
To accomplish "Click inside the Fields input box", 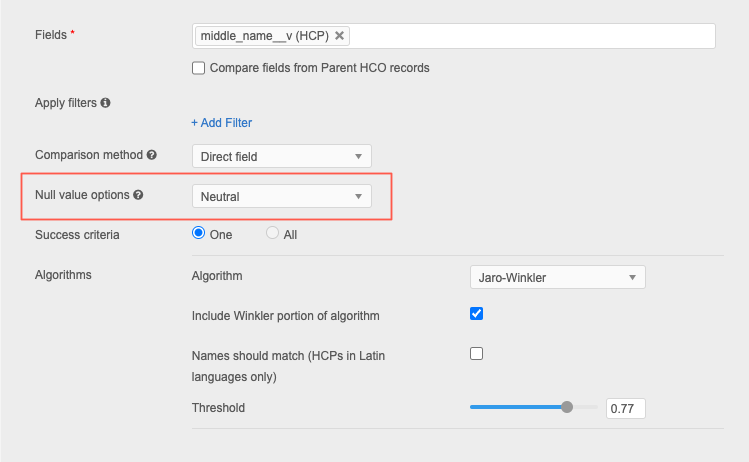I will pyautogui.click(x=530, y=36).
